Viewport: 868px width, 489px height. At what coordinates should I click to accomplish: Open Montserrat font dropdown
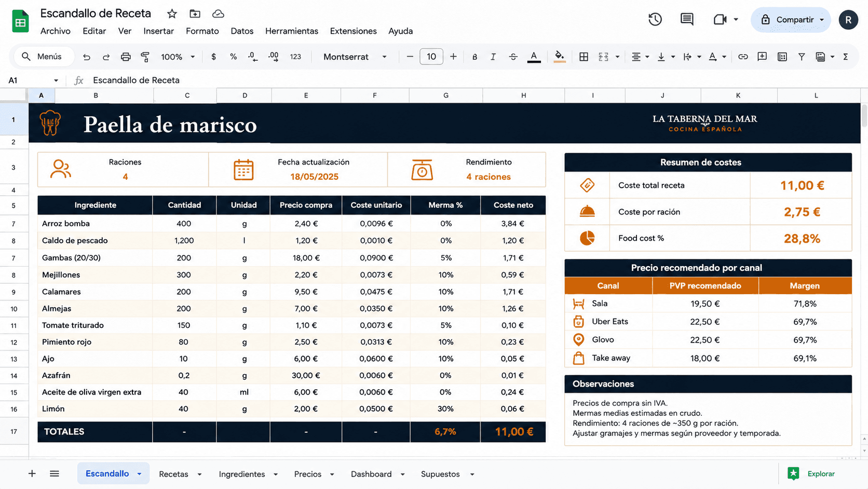tap(355, 57)
